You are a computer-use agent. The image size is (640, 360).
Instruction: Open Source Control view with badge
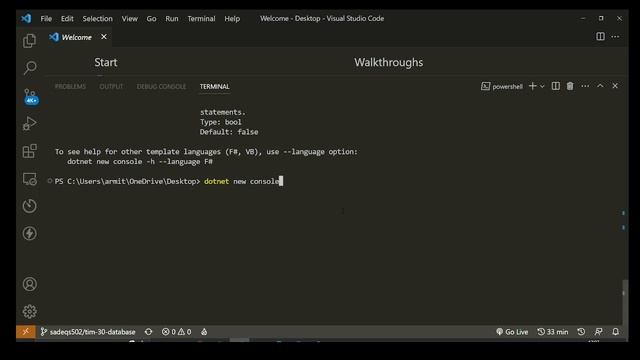coord(30,97)
